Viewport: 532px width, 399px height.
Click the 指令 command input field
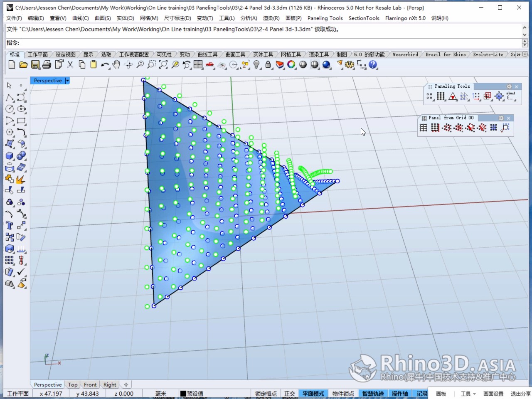(x=271, y=43)
